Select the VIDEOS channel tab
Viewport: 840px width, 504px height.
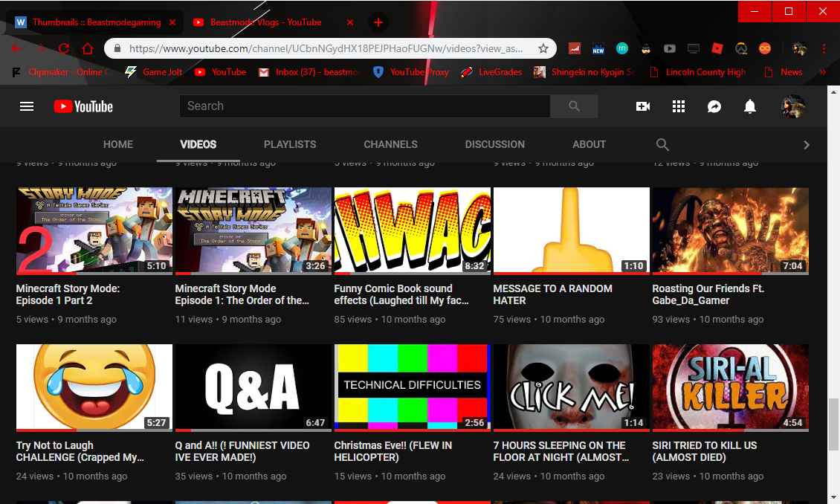point(198,145)
